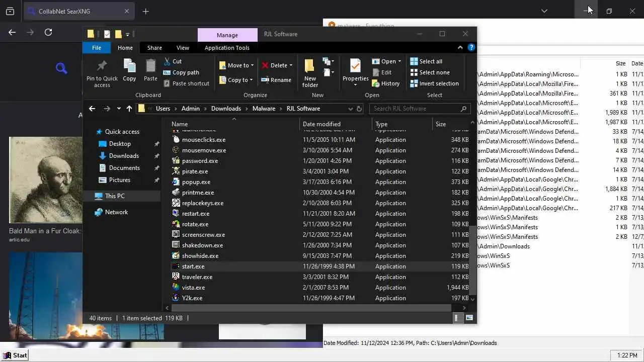Image resolution: width=644 pixels, height=362 pixels.
Task: Click the blue Help question mark icon
Action: coord(471,47)
